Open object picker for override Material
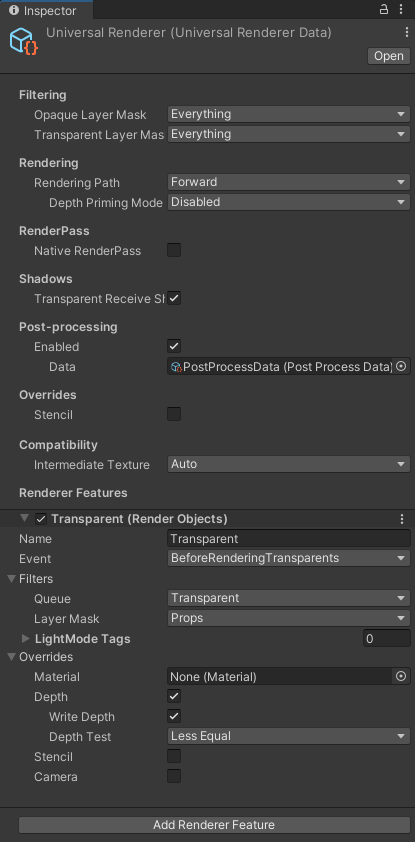Viewport: 415px width, 842px height. click(401, 677)
